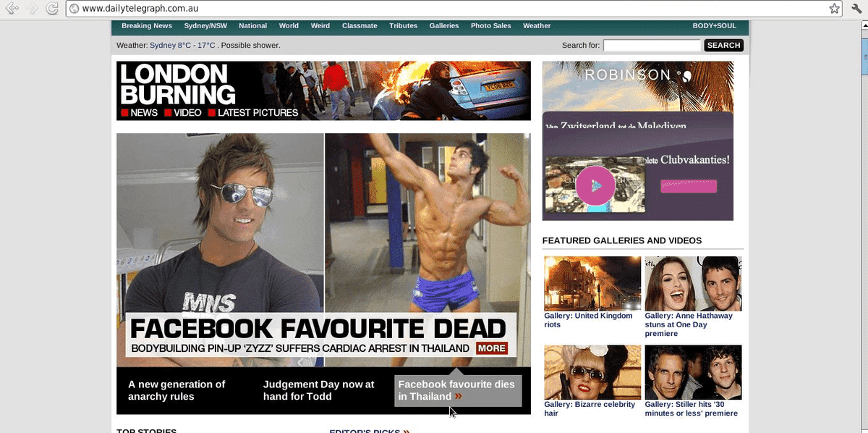Click the browser forward arrow
This screenshot has height=433, width=868.
coord(32,9)
